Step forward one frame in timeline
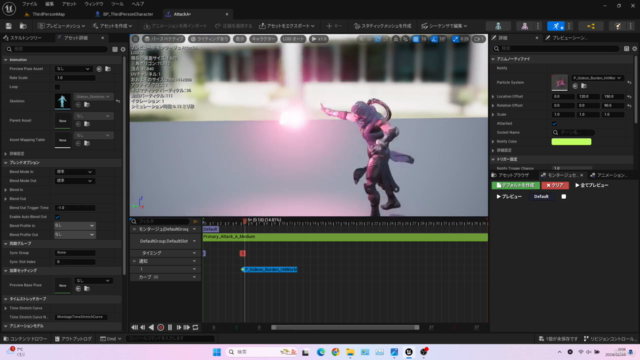640x360 pixels. pyautogui.click(x=178, y=327)
